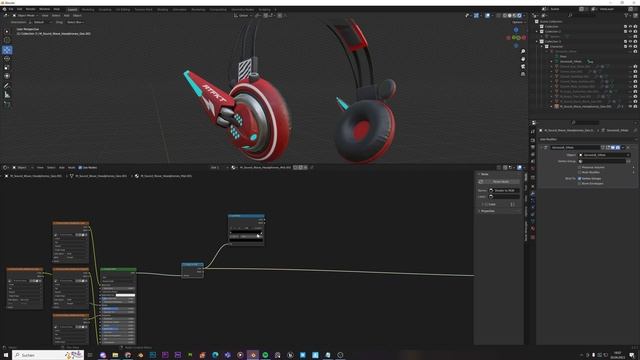This screenshot has width=640, height=360.
Task: Pick the Rotate tool in left toolbar
Action: [7, 58]
